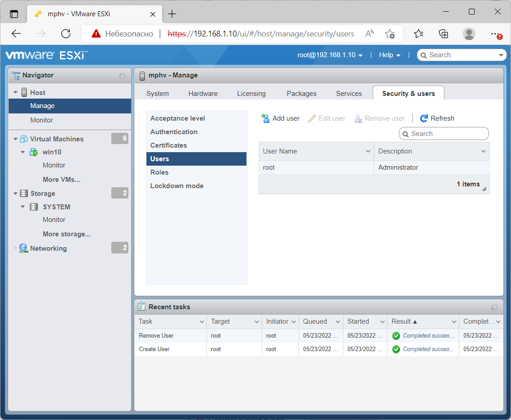Open the Result column dropdown
The height and width of the screenshot is (420, 511).
(454, 322)
